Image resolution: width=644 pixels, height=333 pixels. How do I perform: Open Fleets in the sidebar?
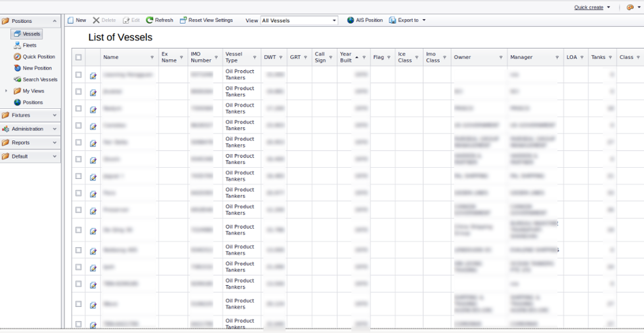(x=25, y=45)
